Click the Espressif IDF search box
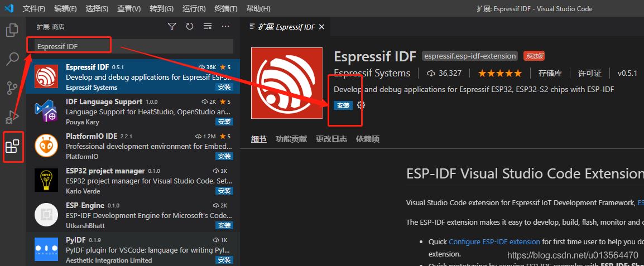 133,46
